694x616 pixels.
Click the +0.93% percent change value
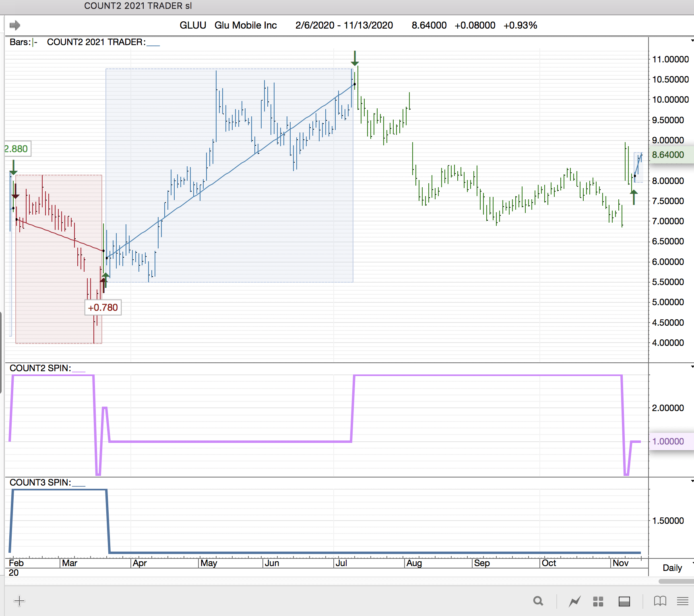click(x=520, y=25)
